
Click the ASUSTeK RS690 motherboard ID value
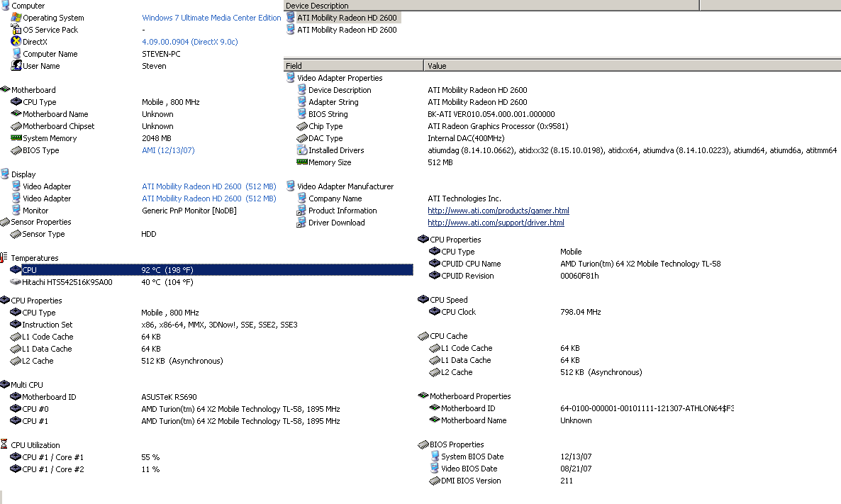(x=169, y=397)
